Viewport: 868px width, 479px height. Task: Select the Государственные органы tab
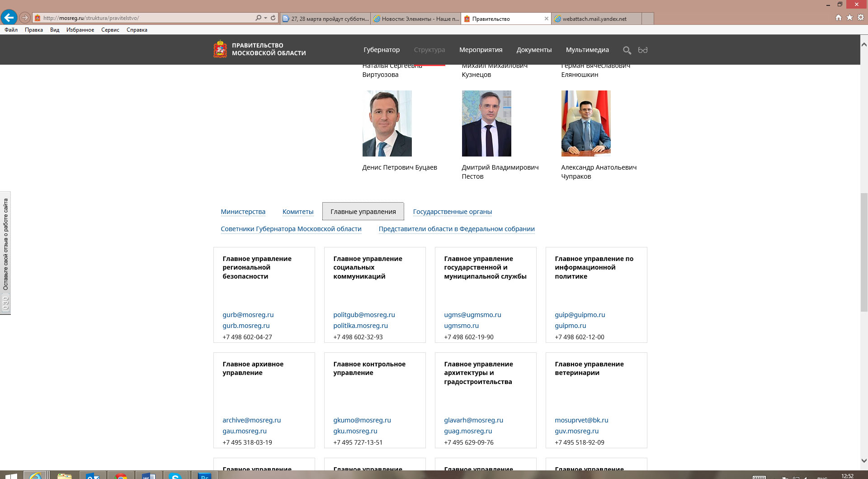[x=453, y=212]
